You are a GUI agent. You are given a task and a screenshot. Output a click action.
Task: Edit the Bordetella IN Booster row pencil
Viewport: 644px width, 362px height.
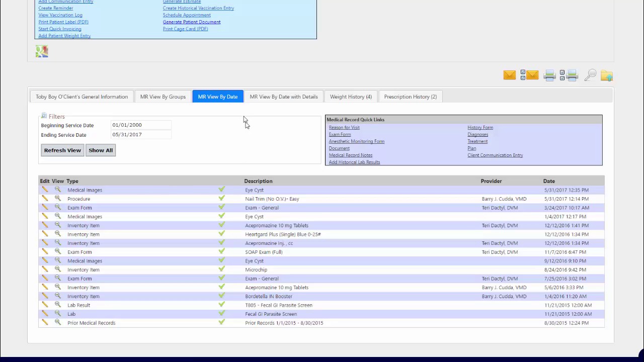[x=45, y=296]
